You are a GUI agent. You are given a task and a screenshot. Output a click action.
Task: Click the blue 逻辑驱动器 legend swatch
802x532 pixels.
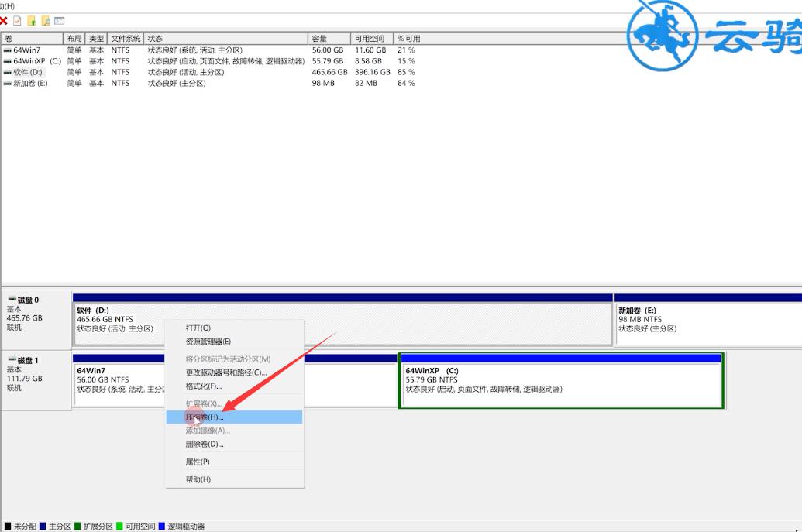tap(162, 527)
